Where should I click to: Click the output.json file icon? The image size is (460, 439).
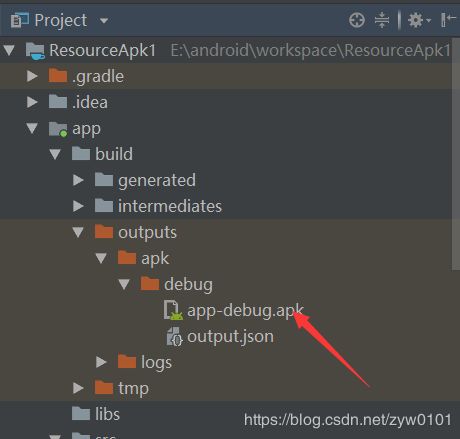pyautogui.click(x=174, y=336)
